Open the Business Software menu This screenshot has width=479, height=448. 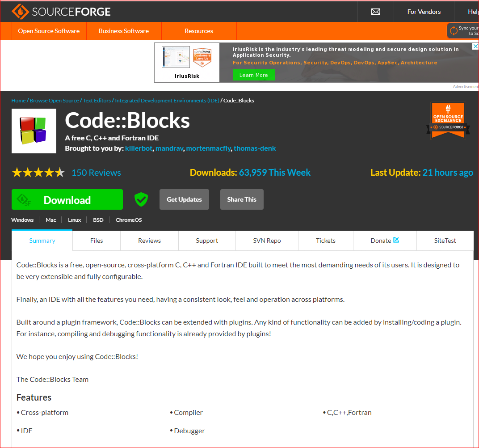tap(123, 31)
